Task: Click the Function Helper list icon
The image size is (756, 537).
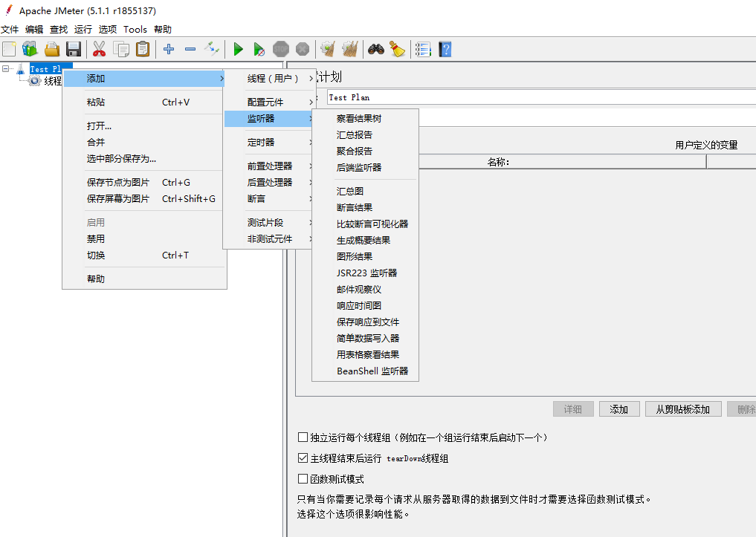Action: 423,49
